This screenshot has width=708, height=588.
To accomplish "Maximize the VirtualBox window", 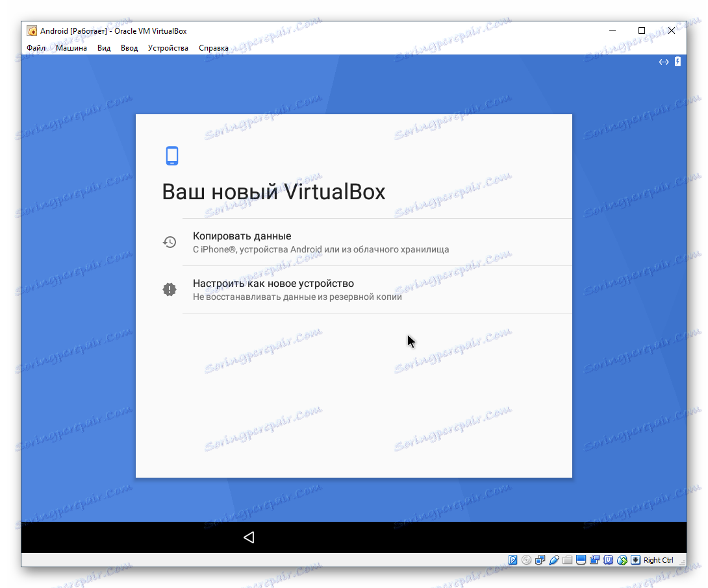I will (x=642, y=31).
